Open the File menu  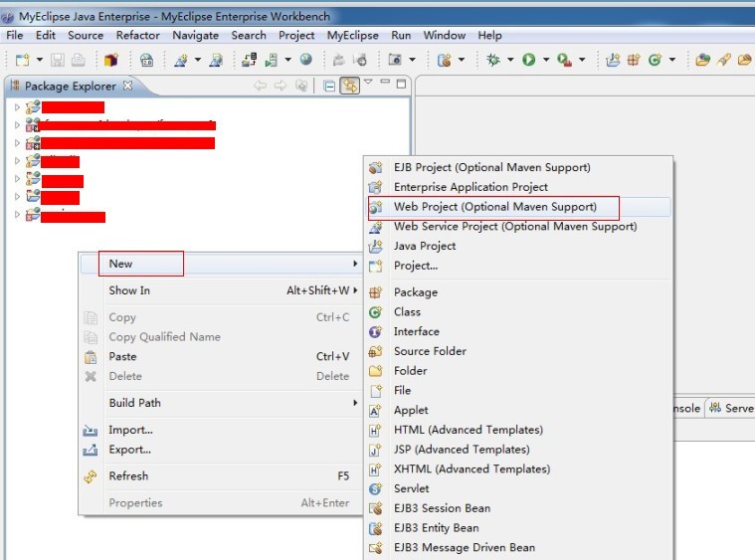15,35
